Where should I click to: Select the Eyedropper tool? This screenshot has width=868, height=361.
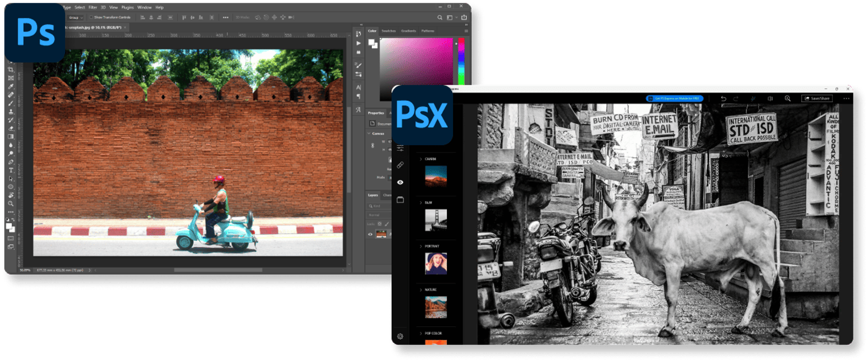click(x=11, y=86)
